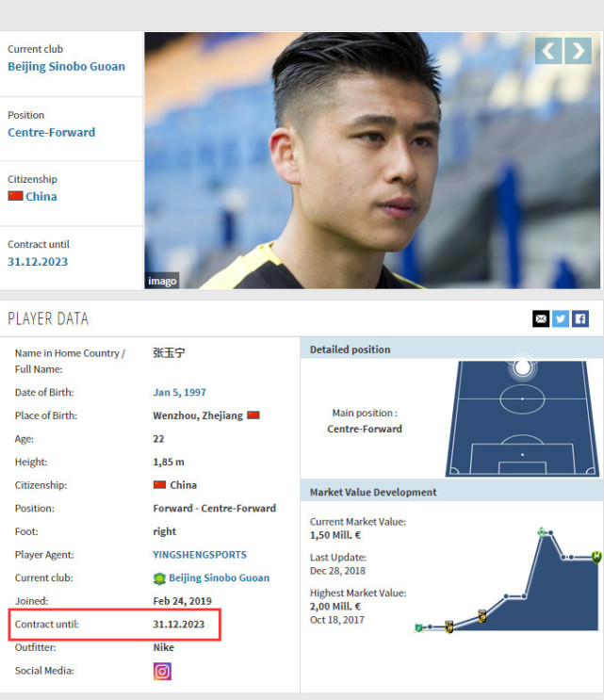Share the profile via the email icon

[x=541, y=318]
